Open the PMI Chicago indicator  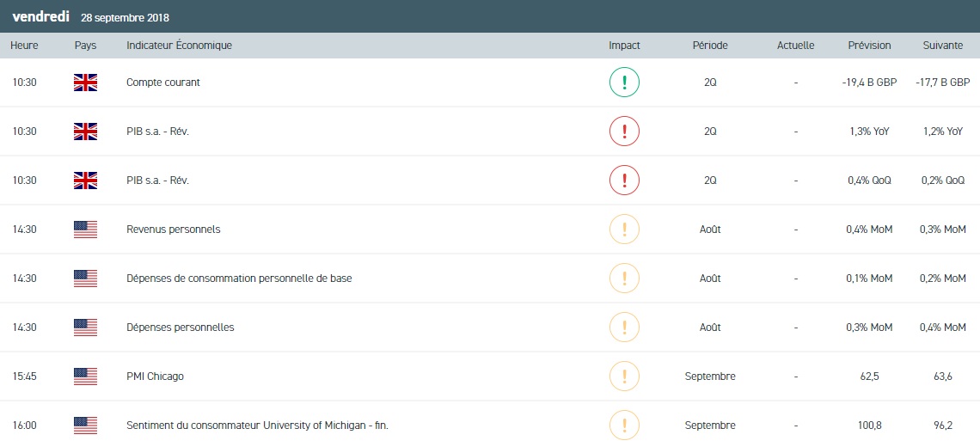point(155,377)
